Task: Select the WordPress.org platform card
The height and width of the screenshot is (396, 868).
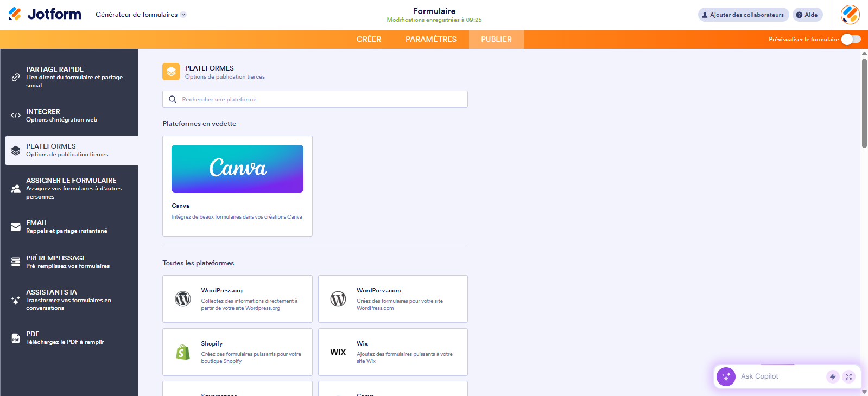Action: [x=237, y=299]
